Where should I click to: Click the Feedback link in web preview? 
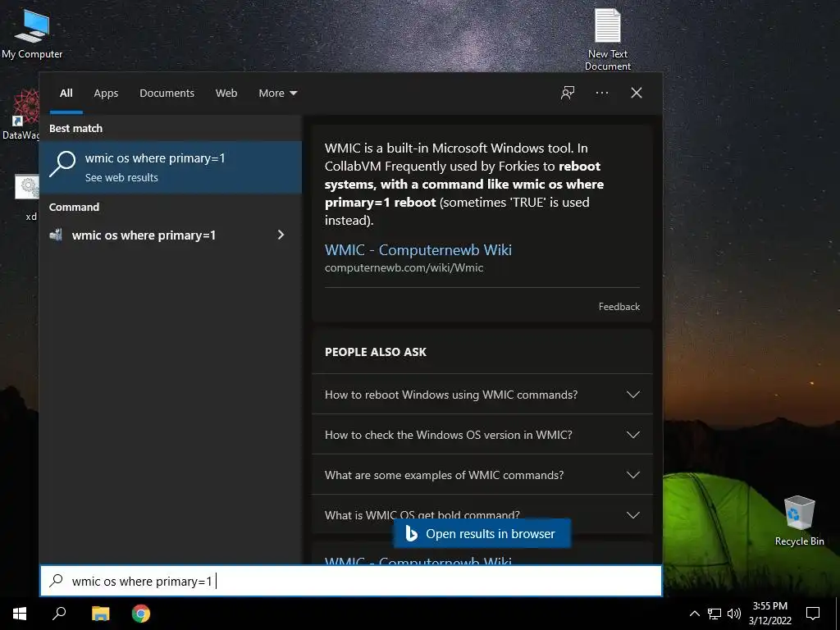point(619,307)
